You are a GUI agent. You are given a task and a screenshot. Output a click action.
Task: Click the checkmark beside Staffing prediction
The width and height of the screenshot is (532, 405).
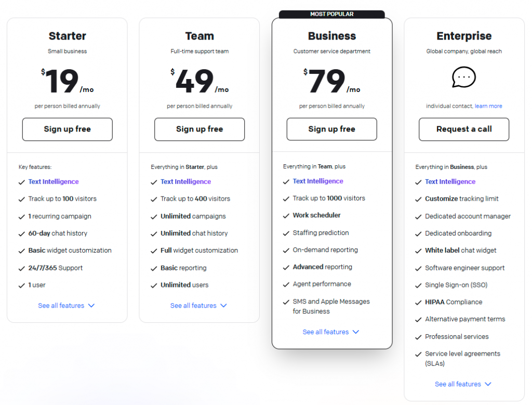[286, 233]
